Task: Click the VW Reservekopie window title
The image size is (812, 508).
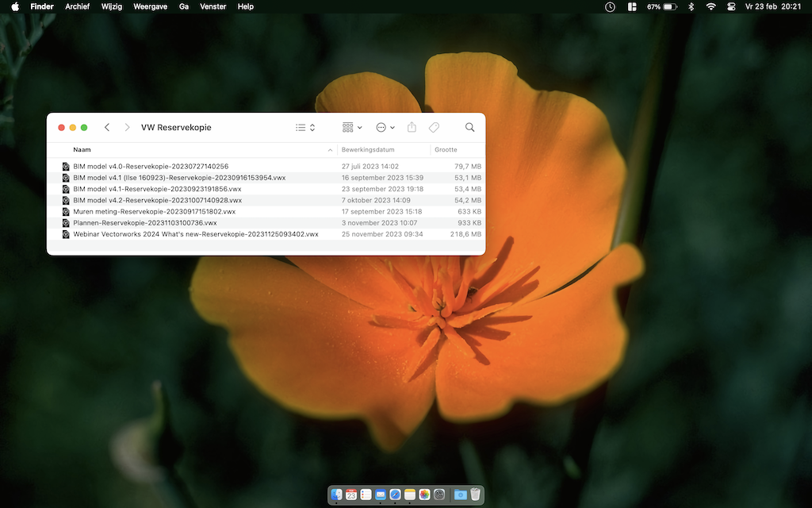Action: [x=176, y=128]
